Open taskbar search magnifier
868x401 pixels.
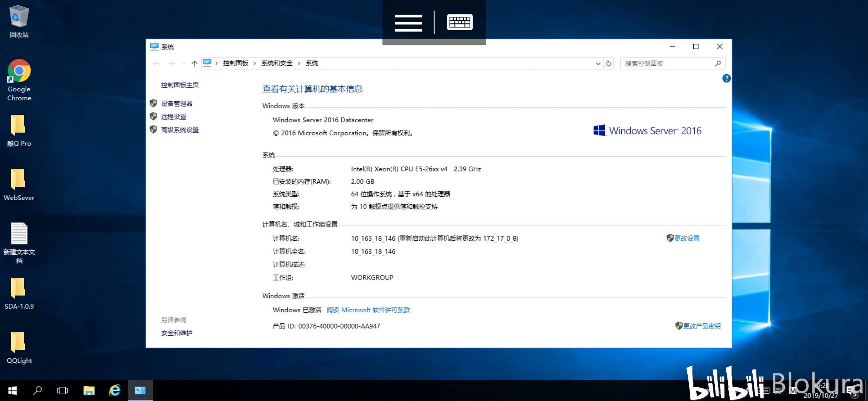37,390
